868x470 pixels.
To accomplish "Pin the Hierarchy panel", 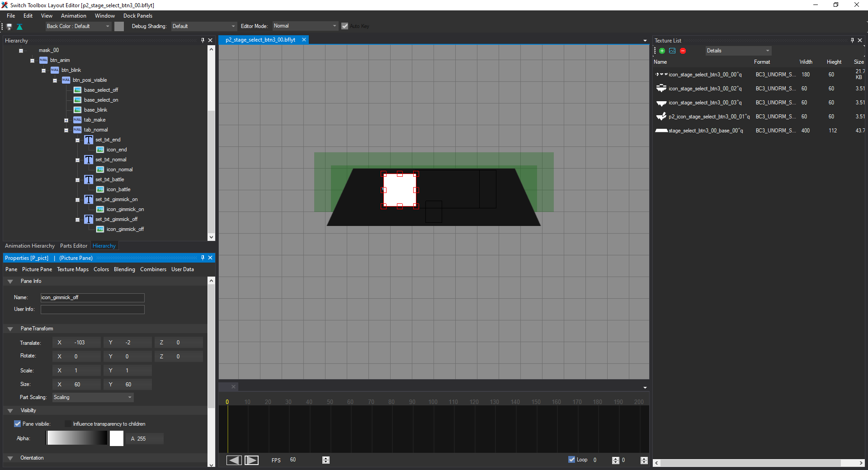I will click(x=203, y=41).
